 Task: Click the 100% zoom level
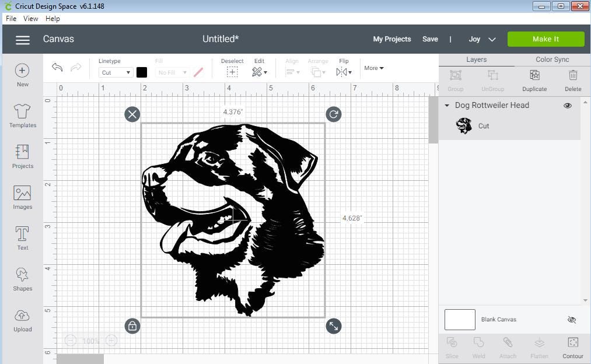tap(90, 341)
